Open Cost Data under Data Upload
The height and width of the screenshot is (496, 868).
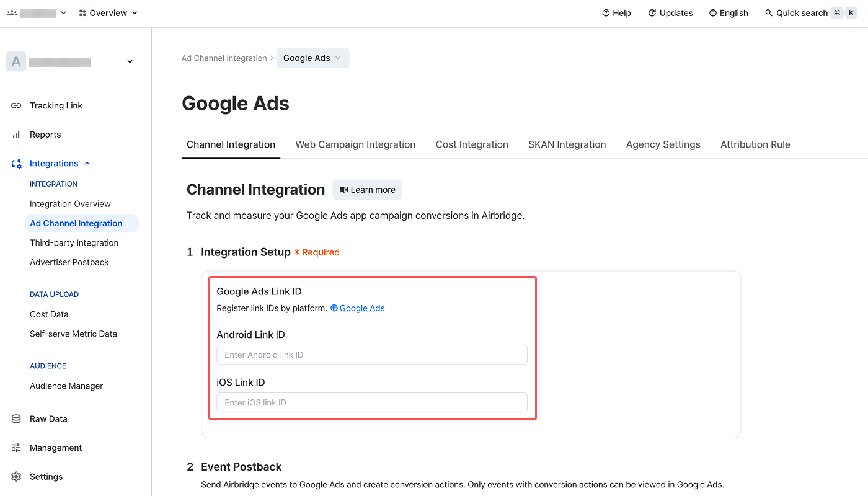tap(49, 314)
